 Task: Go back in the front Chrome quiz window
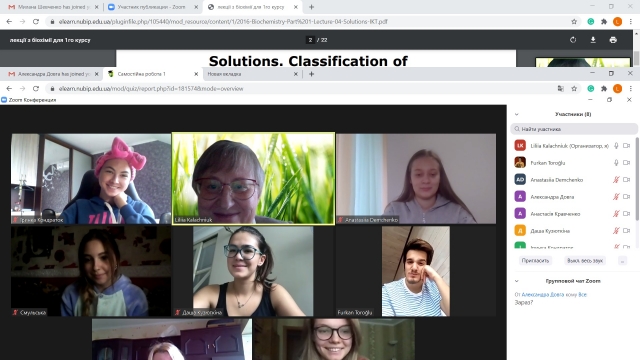[x=9, y=89]
